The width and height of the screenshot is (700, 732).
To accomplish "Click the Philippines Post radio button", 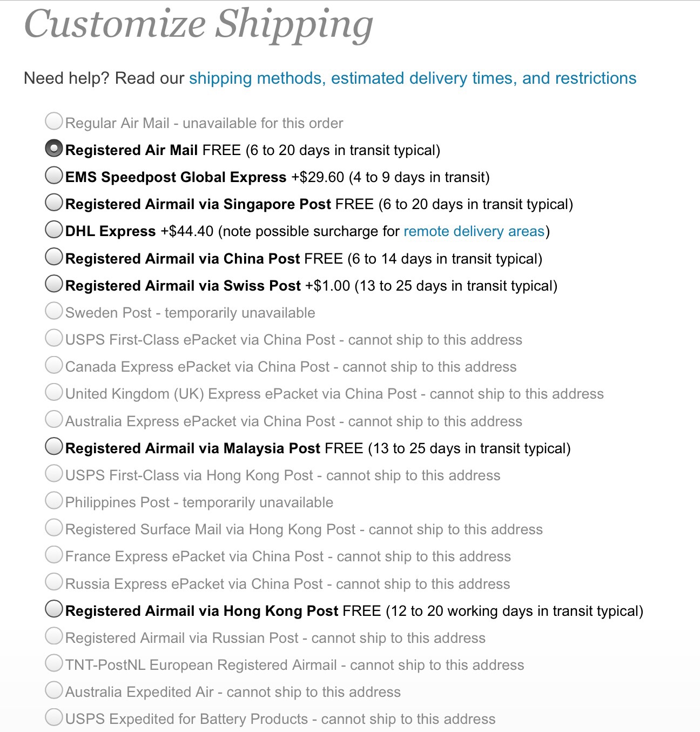I will [54, 500].
